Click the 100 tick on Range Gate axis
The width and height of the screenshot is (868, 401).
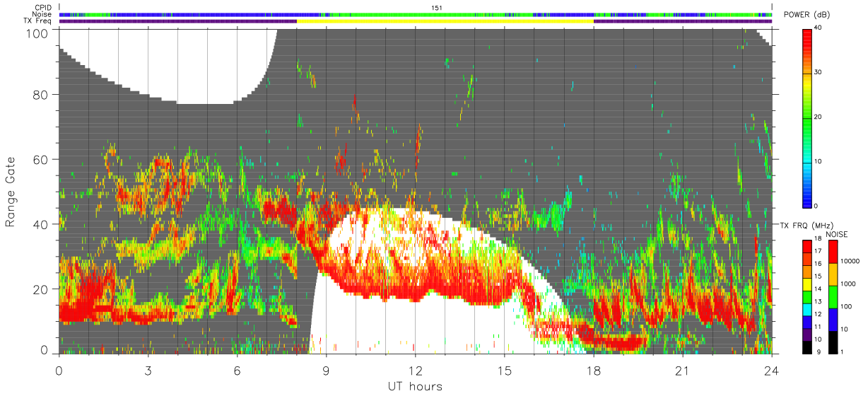(36, 33)
